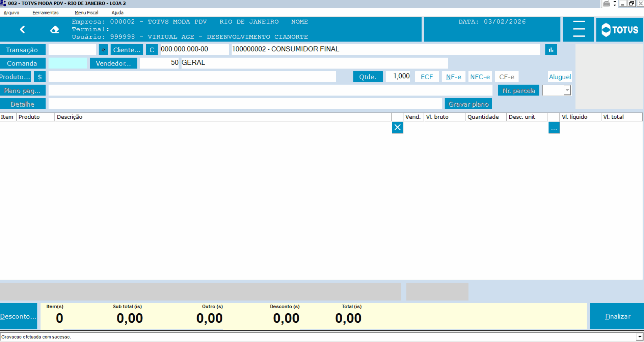
Task: Open the hamburger menu in the header
Action: (x=579, y=29)
